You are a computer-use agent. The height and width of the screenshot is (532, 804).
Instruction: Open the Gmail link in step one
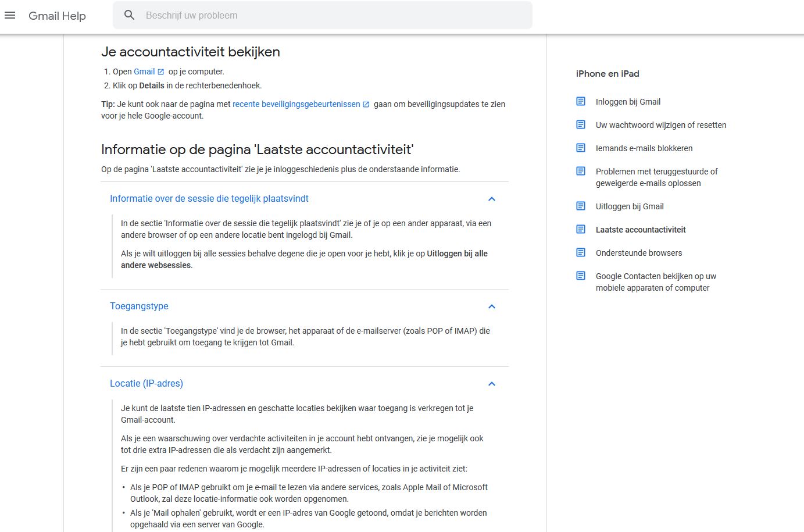tap(144, 72)
